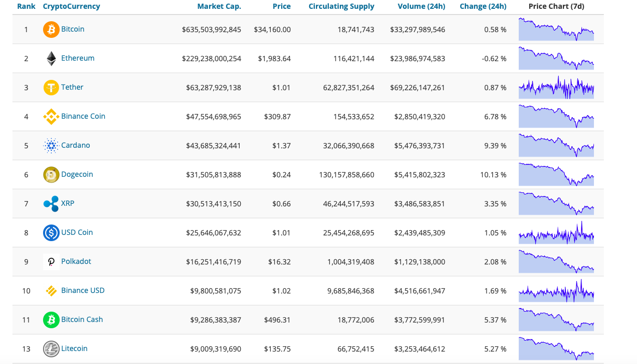Click the Cardano dotted logo icon
Screen dimensions: 637x364
point(51,146)
